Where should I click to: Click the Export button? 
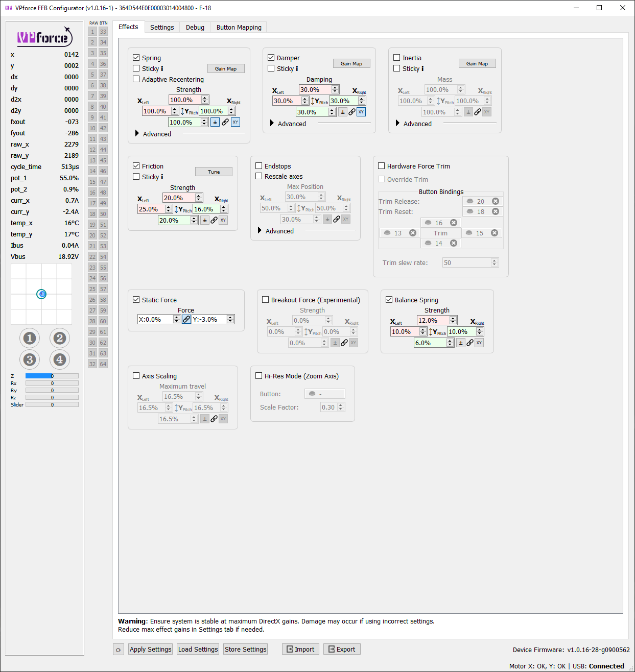click(x=342, y=650)
